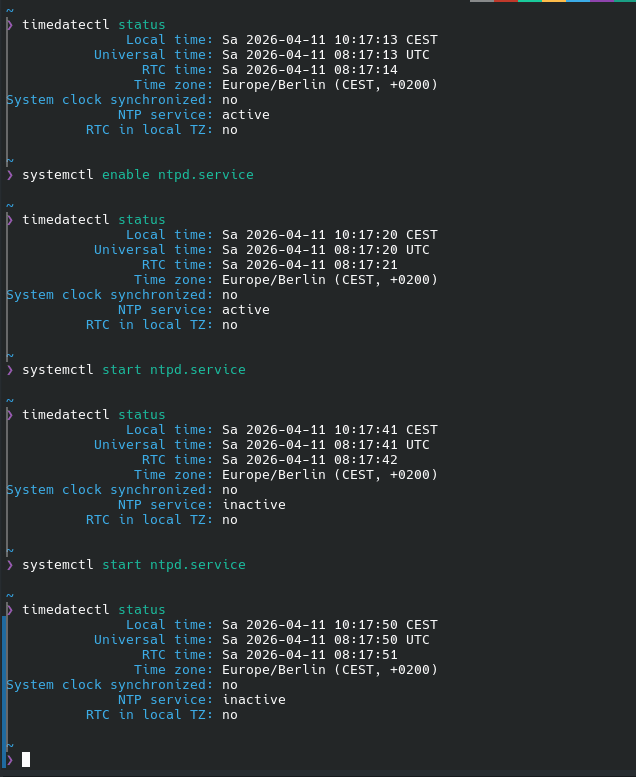Click the RTC time value "08:17:42"

(366, 460)
